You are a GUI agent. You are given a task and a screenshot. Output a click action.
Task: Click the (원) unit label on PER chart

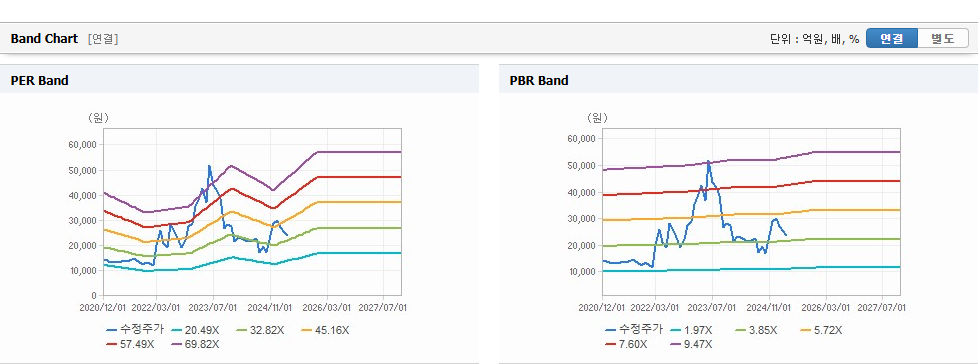pos(98,118)
